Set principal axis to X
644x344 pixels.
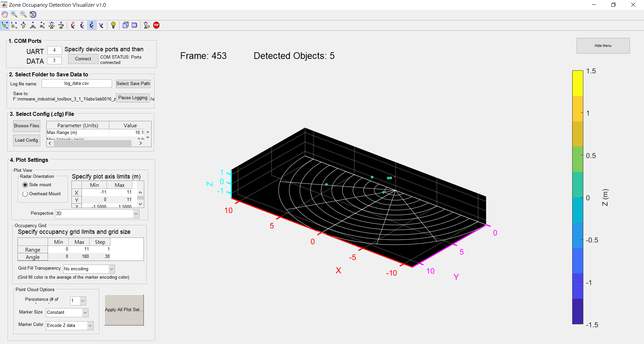click(x=73, y=25)
